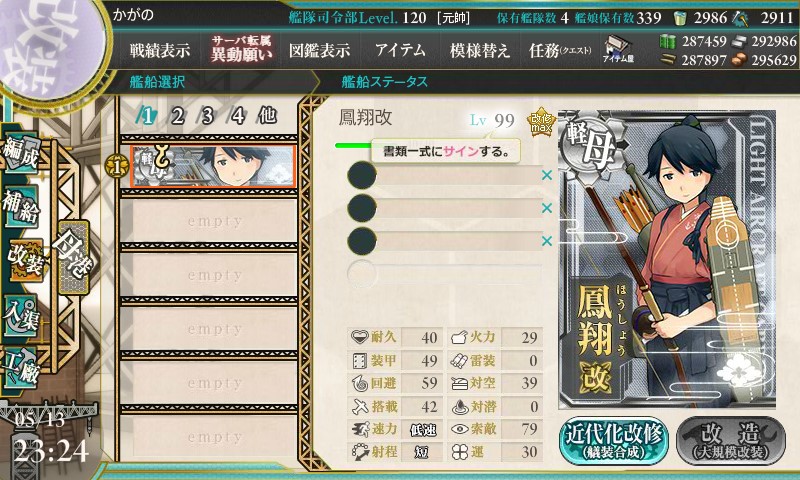This screenshot has height=480, width=800.
Task: Remove equipment from the first slot
Action: pyautogui.click(x=547, y=175)
